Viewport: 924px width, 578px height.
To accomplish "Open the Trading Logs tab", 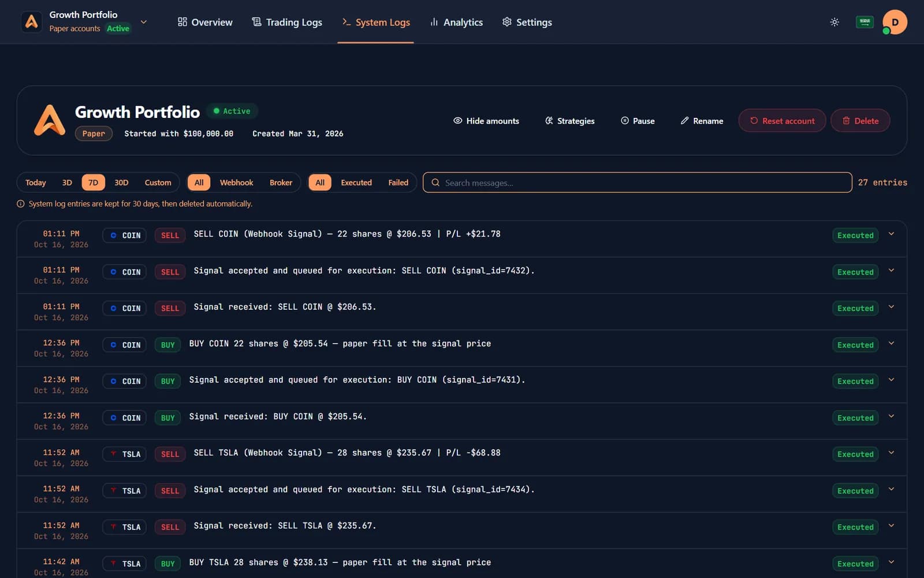I will tap(287, 22).
